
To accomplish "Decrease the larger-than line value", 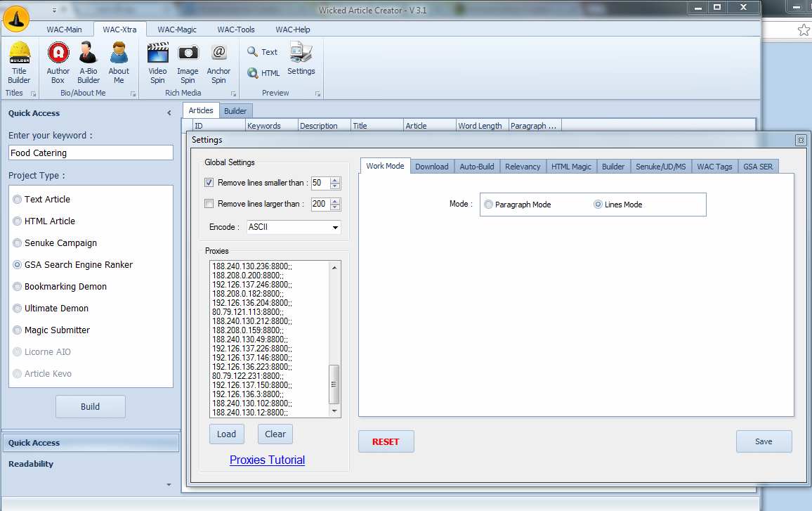I will (335, 207).
